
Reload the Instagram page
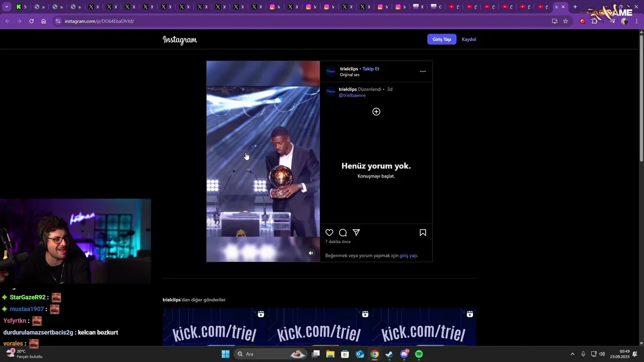(31, 21)
